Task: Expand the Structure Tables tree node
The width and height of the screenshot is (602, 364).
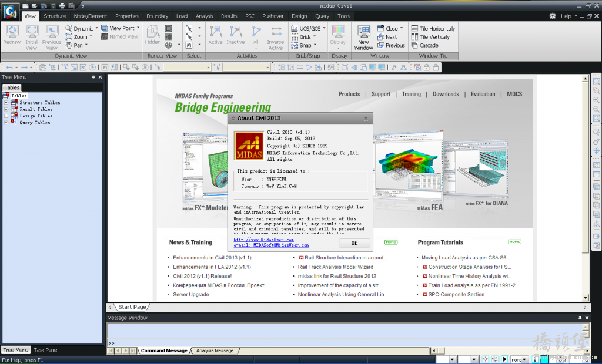Action: coord(6,103)
